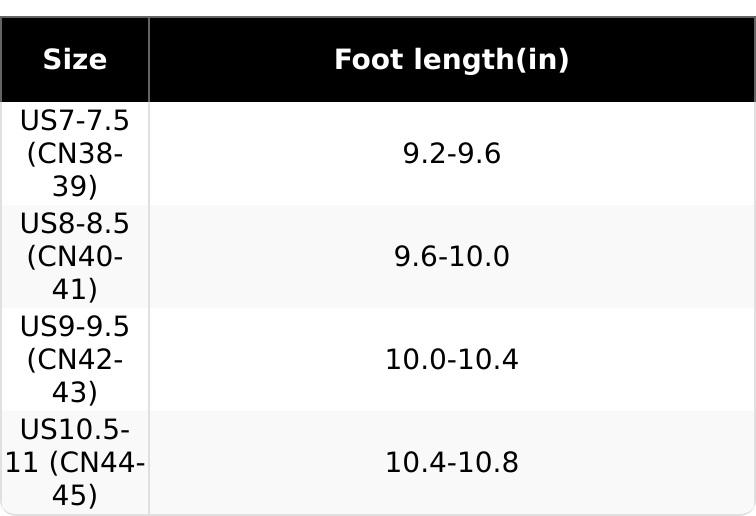Select the US7-7.5 size text

75,121
